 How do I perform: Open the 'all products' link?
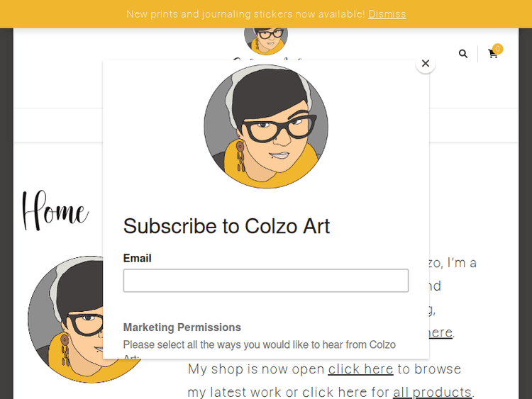433,392
